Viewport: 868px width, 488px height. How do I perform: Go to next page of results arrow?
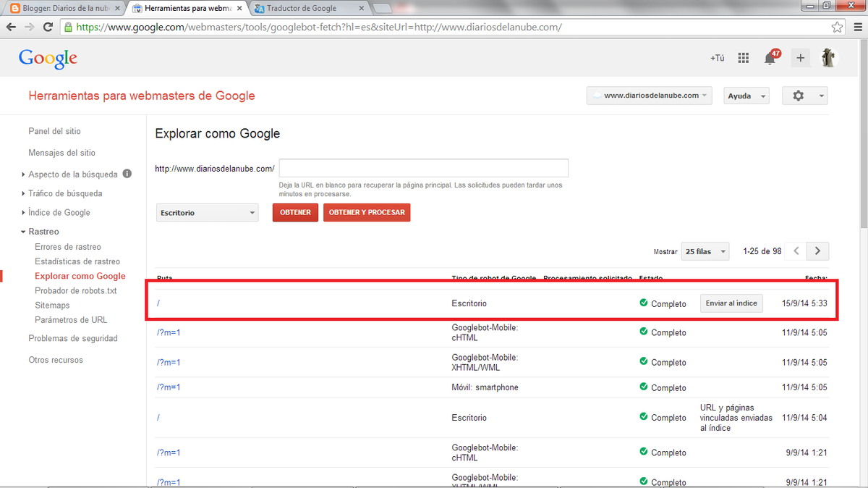point(817,251)
